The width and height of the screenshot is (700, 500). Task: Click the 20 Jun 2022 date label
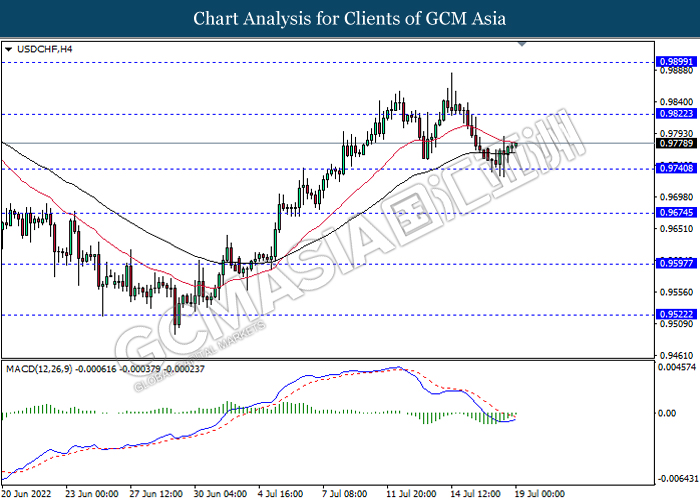point(26,494)
